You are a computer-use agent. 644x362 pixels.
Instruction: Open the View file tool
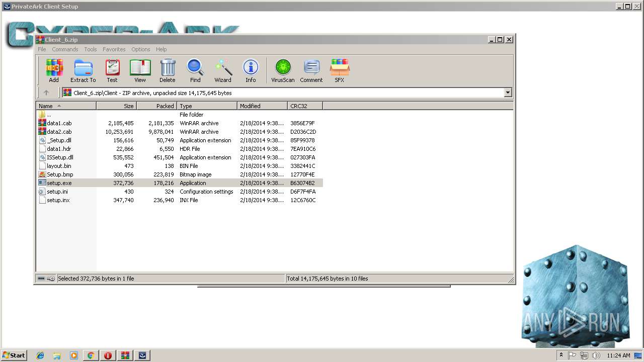click(x=140, y=70)
